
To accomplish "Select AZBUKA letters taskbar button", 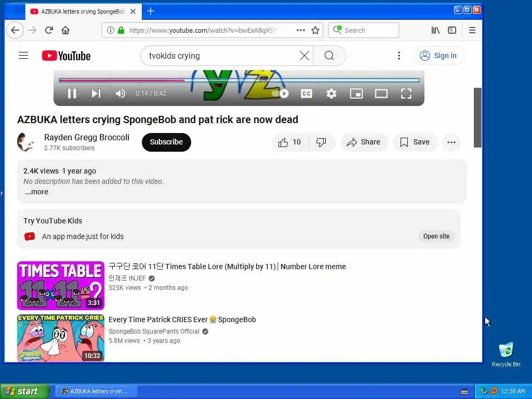I will pyautogui.click(x=96, y=391).
